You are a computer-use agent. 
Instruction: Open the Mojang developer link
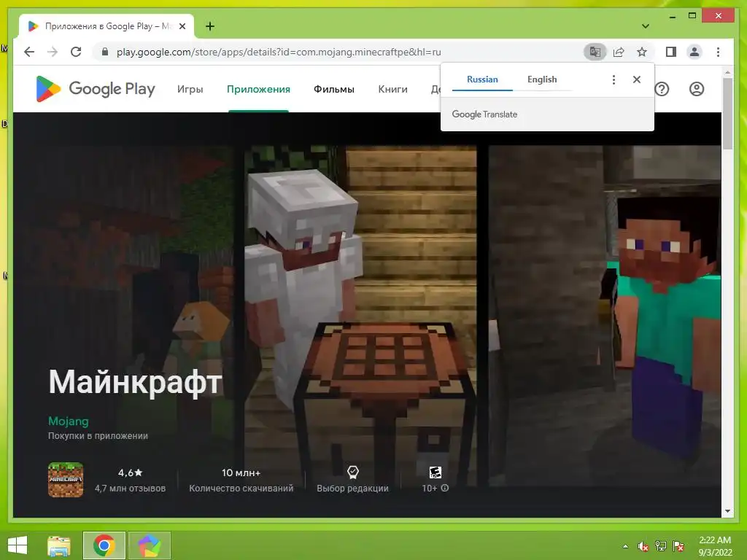[68, 421]
